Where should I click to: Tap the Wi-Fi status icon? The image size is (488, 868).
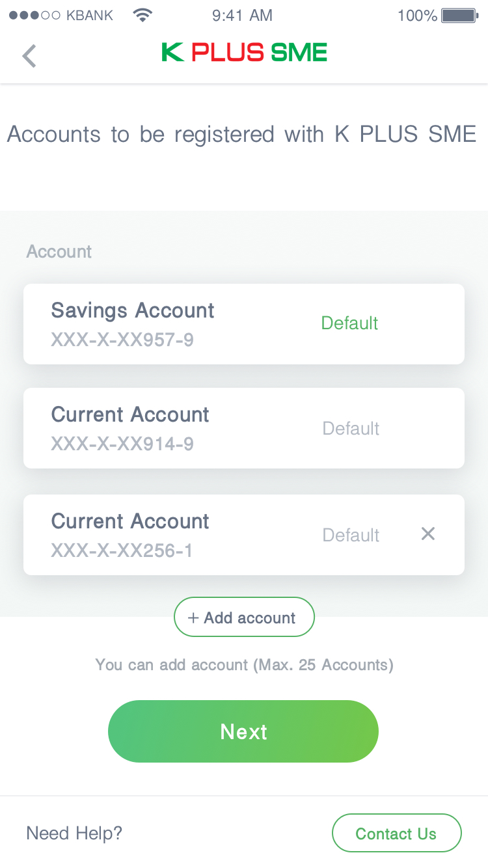(x=142, y=15)
